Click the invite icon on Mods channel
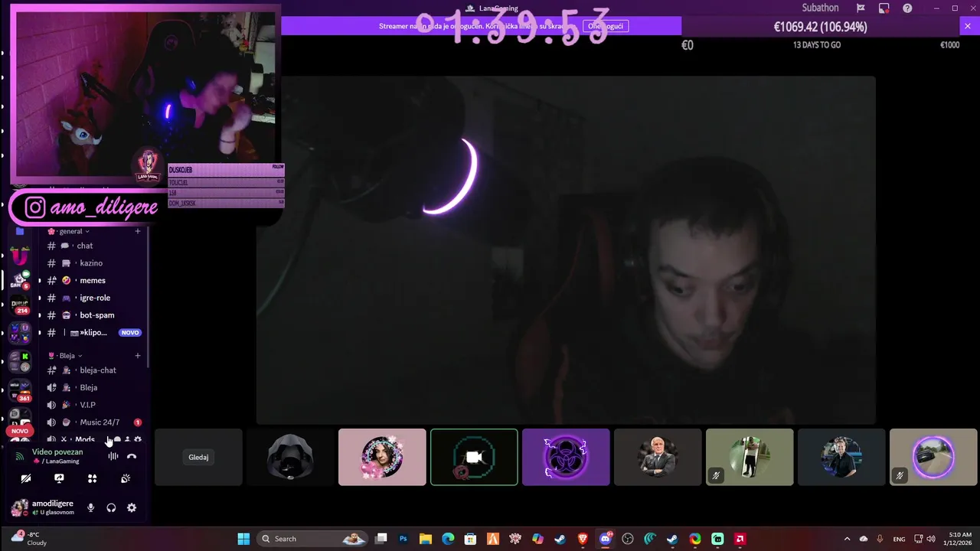 click(x=127, y=440)
